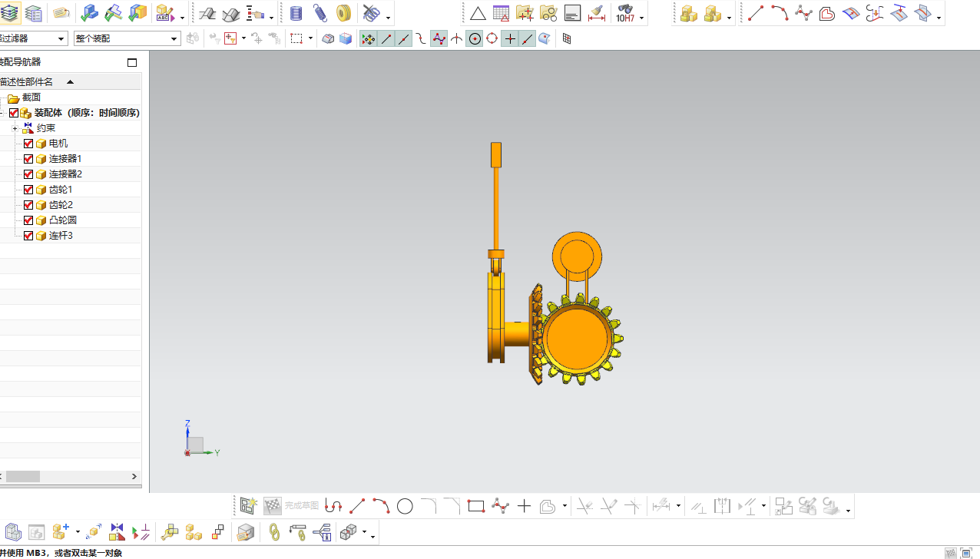Click the cylindrical spring icon in top toolbar
Image resolution: width=980 pixels, height=559 pixels.
296,13
